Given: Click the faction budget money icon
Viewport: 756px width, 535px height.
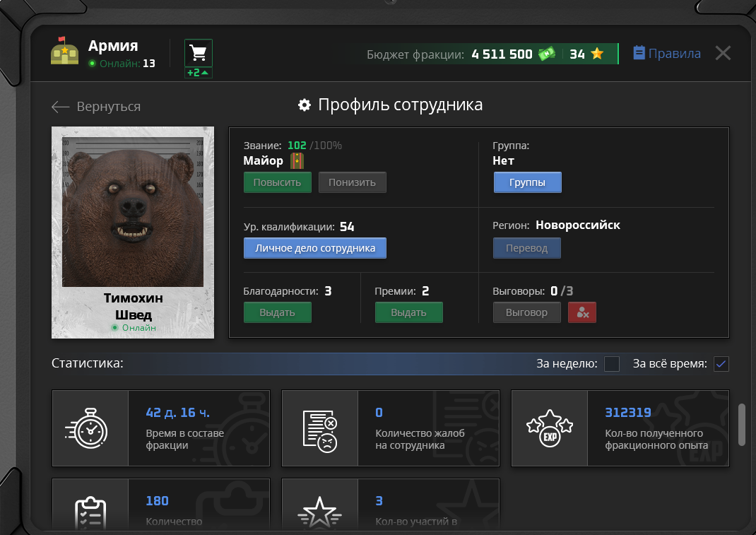Looking at the screenshot, I should 547,54.
